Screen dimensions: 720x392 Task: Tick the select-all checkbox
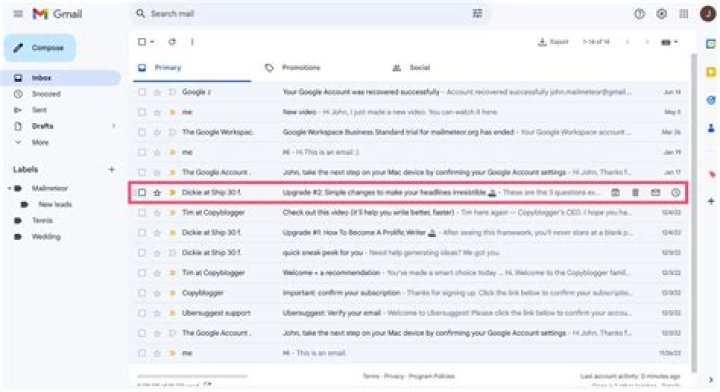(x=142, y=42)
